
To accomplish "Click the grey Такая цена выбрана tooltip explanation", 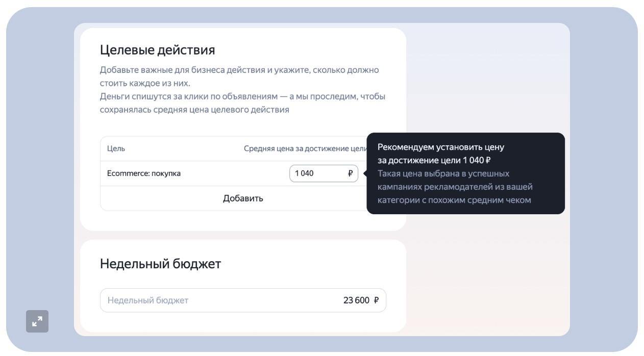I will [454, 187].
